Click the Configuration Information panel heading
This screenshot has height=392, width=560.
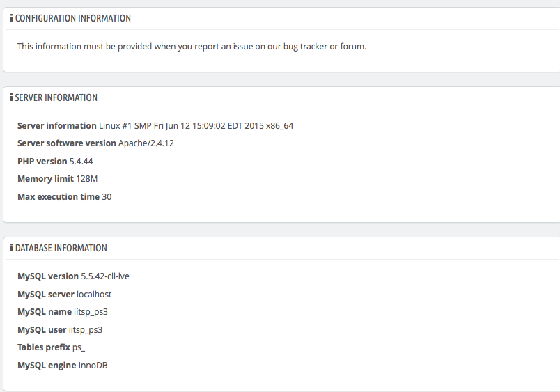tap(73, 18)
